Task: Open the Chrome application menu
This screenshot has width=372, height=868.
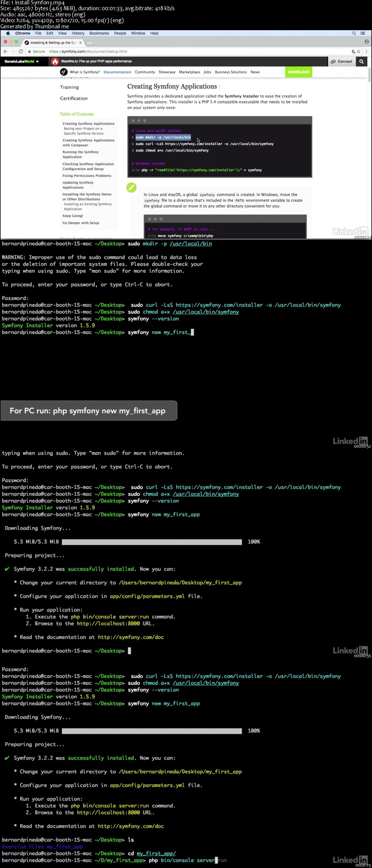Action: pyautogui.click(x=23, y=33)
